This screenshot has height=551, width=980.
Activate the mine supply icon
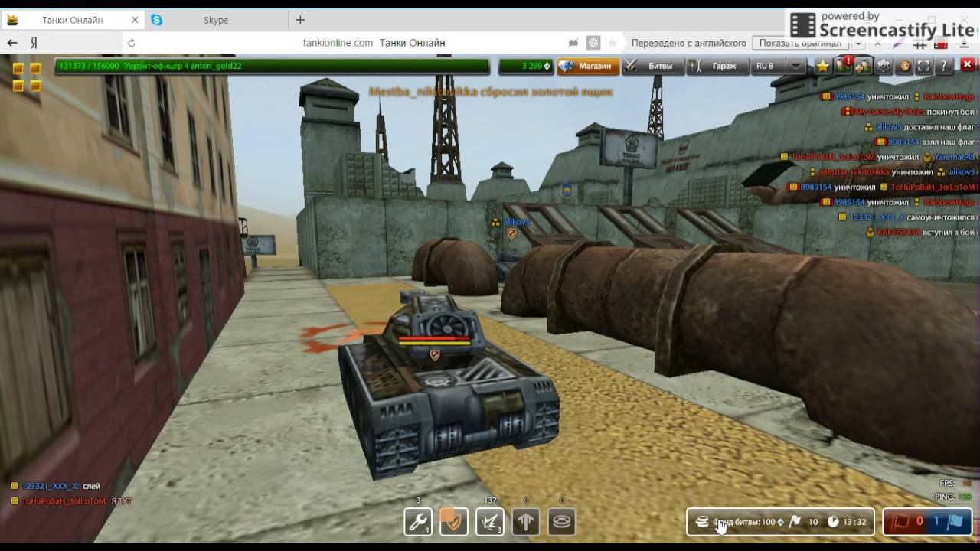tap(562, 522)
